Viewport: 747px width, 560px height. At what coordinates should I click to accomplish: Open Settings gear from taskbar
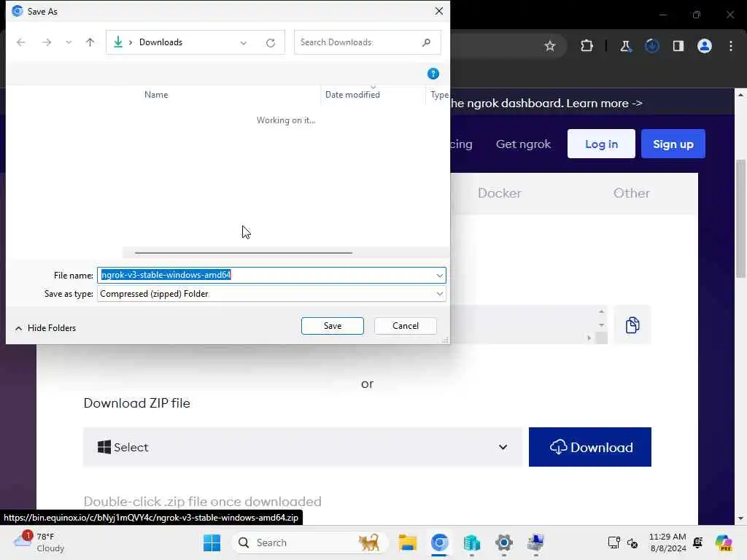(x=503, y=542)
